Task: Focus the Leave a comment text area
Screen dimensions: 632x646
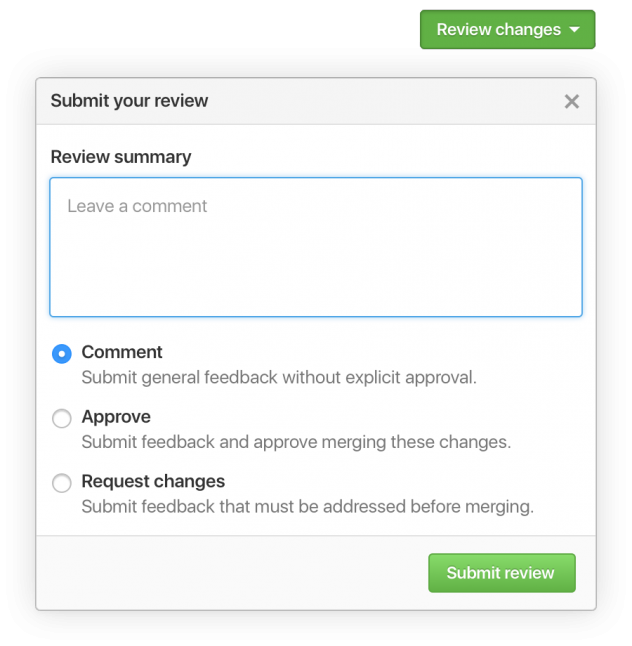Action: tap(315, 247)
